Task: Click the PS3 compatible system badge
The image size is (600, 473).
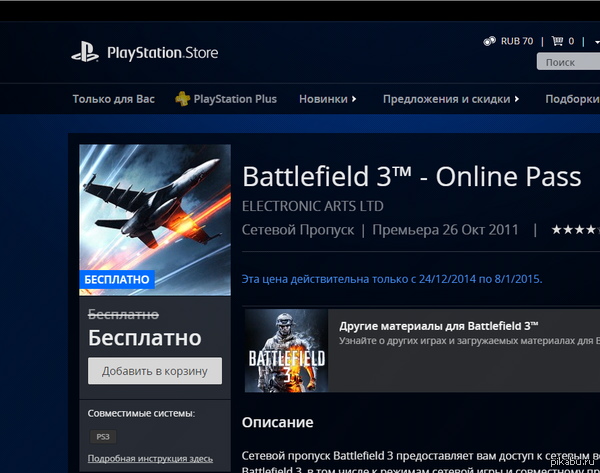Action: click(x=102, y=437)
